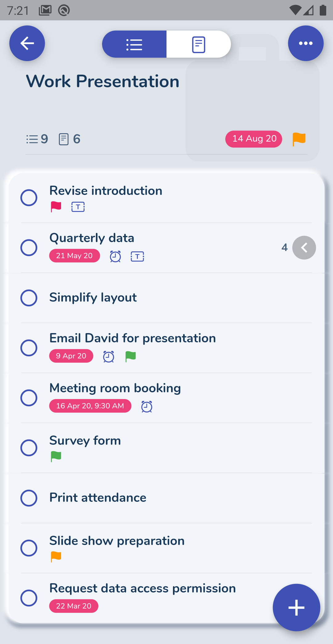
Task: Click the 21 May 20 date badge
Action: tap(74, 256)
